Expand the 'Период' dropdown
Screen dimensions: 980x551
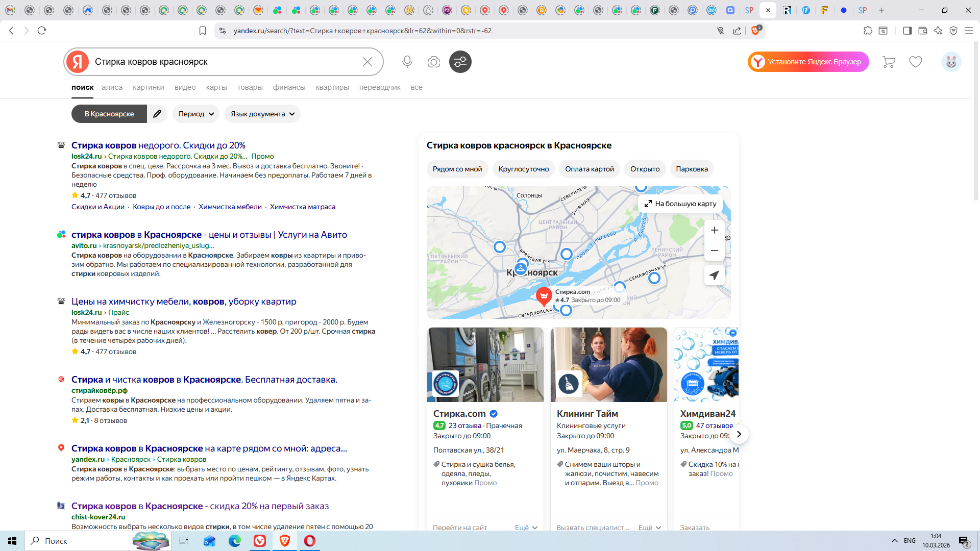pos(196,114)
